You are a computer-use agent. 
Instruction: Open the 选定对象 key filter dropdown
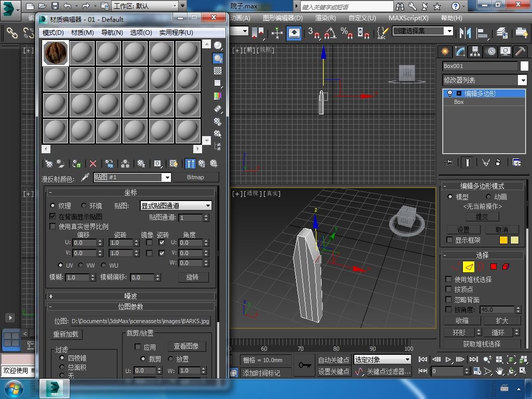tap(382, 360)
